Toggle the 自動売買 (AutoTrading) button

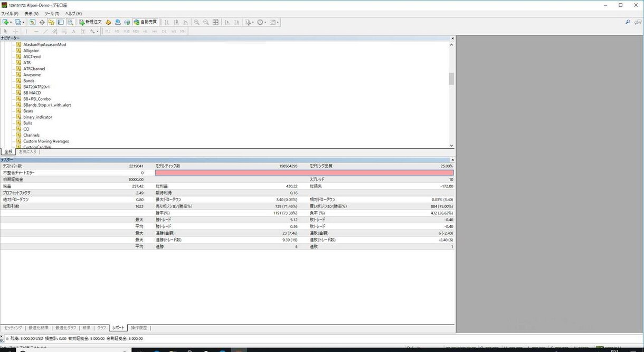click(x=146, y=22)
